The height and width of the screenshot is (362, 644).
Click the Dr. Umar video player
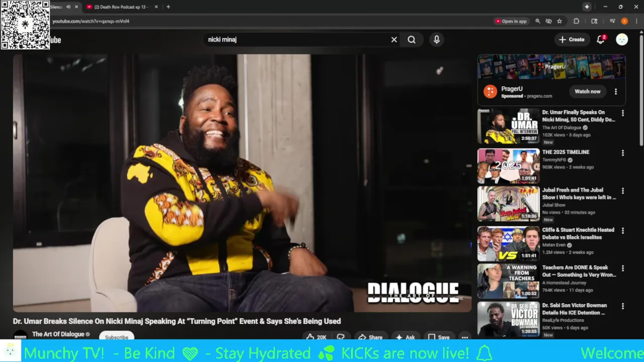tap(243, 183)
